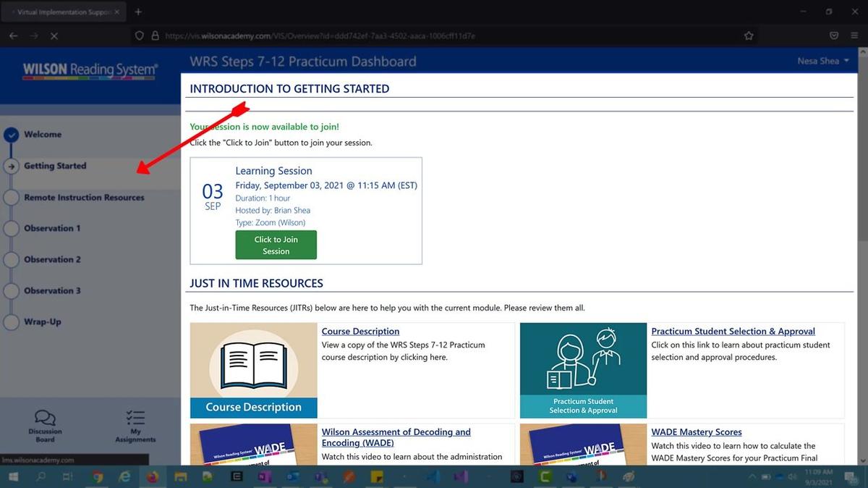Click to Join Session button

[276, 245]
